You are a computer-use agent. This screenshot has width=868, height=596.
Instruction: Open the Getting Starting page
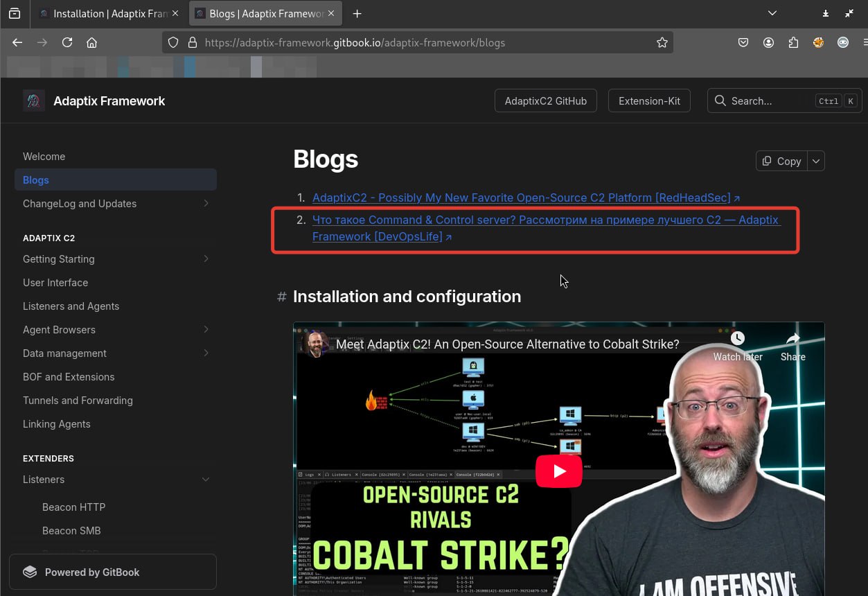point(59,259)
